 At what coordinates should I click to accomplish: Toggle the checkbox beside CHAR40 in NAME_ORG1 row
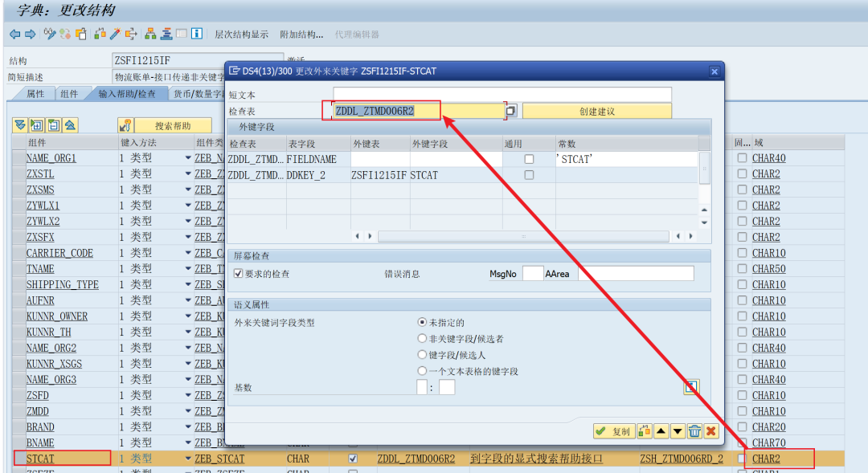(x=742, y=158)
